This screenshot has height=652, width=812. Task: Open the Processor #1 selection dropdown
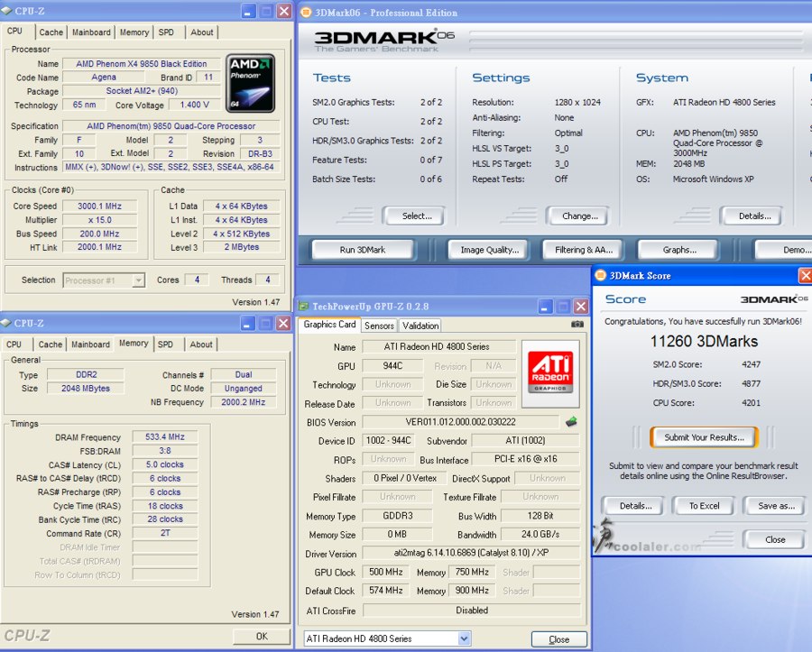click(138, 280)
